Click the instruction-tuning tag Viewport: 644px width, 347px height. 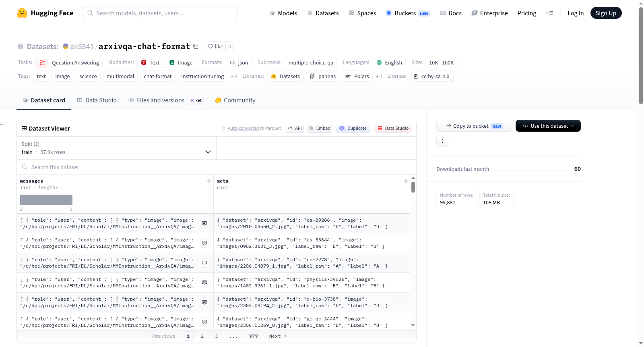pyautogui.click(x=202, y=76)
